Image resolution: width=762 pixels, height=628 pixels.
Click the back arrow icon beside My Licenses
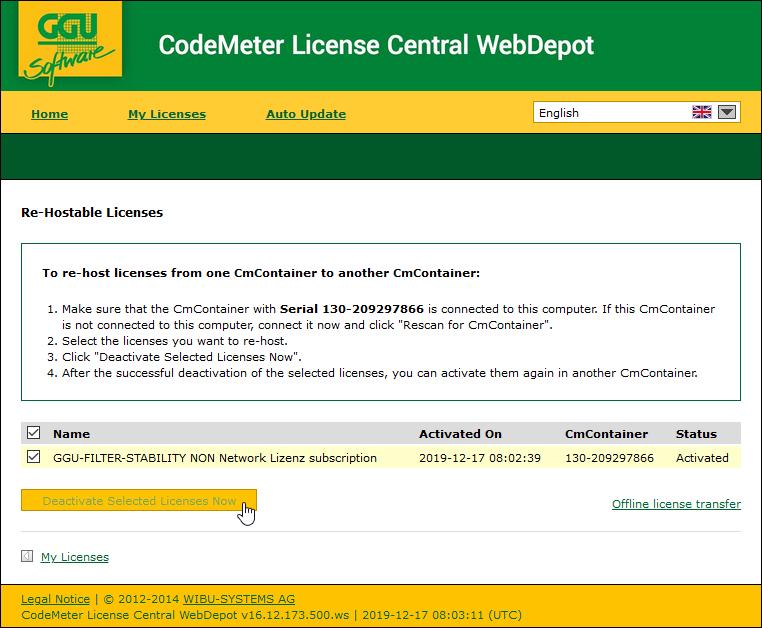[x=27, y=557]
